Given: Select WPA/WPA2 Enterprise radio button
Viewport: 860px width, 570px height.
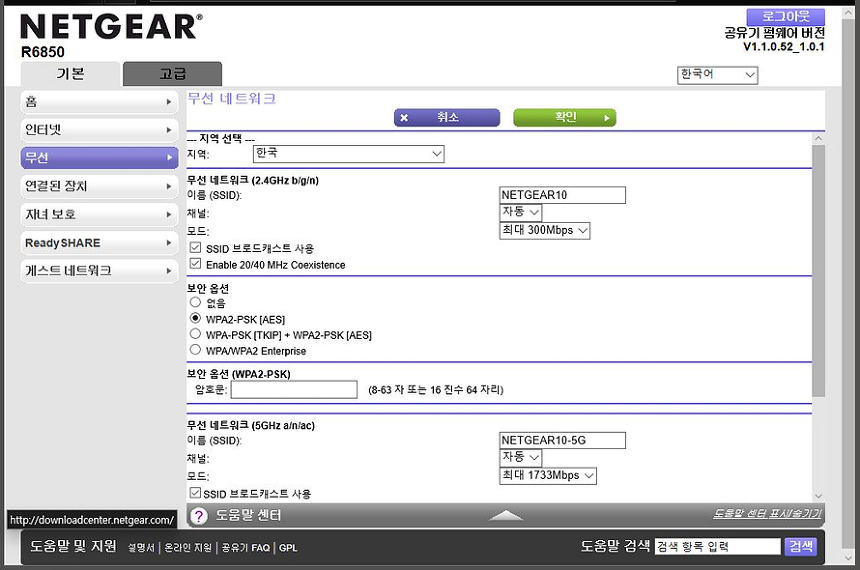Looking at the screenshot, I should tap(195, 350).
